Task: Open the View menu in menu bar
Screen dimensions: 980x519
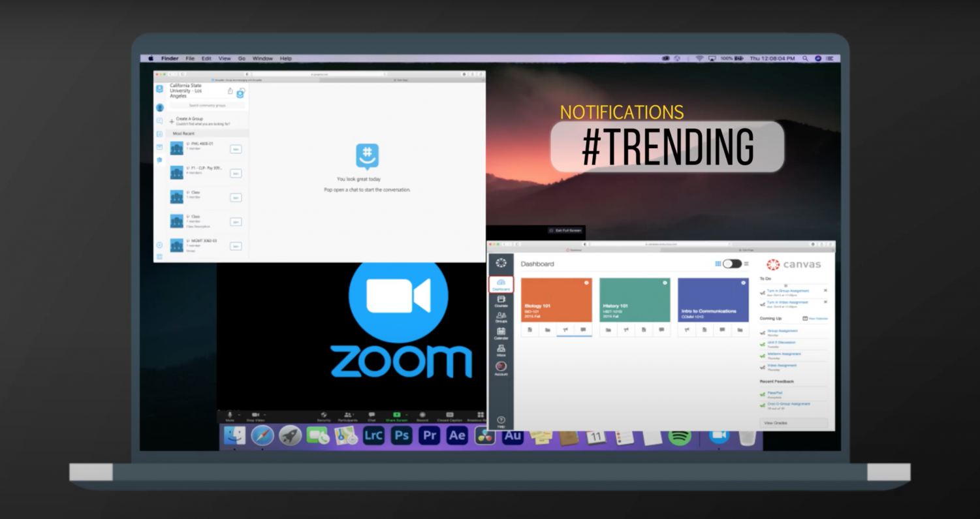Action: [x=225, y=59]
